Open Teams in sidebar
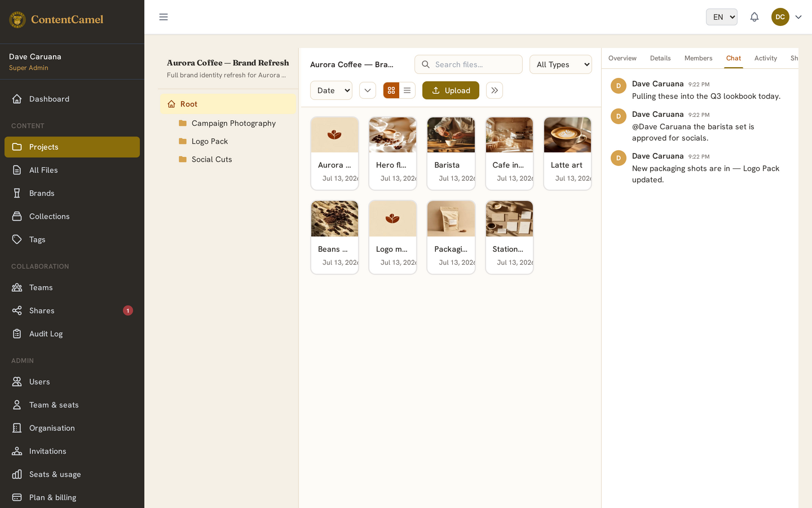 click(72, 287)
